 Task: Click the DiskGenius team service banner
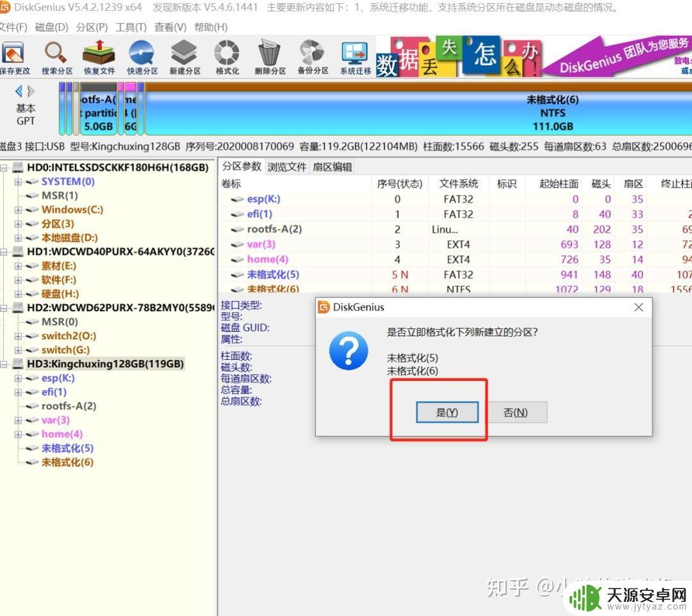534,56
